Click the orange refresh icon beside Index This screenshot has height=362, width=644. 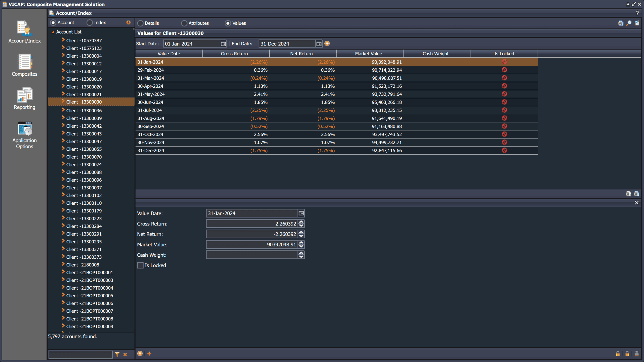point(128,22)
